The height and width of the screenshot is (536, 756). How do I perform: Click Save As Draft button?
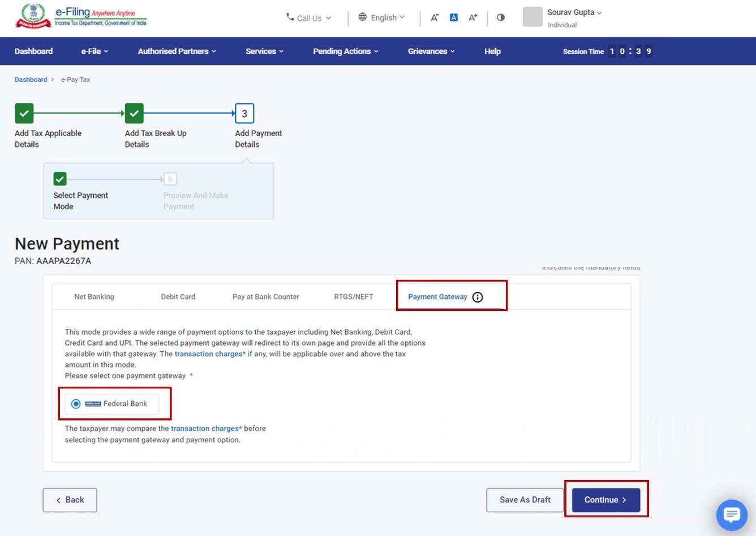525,500
